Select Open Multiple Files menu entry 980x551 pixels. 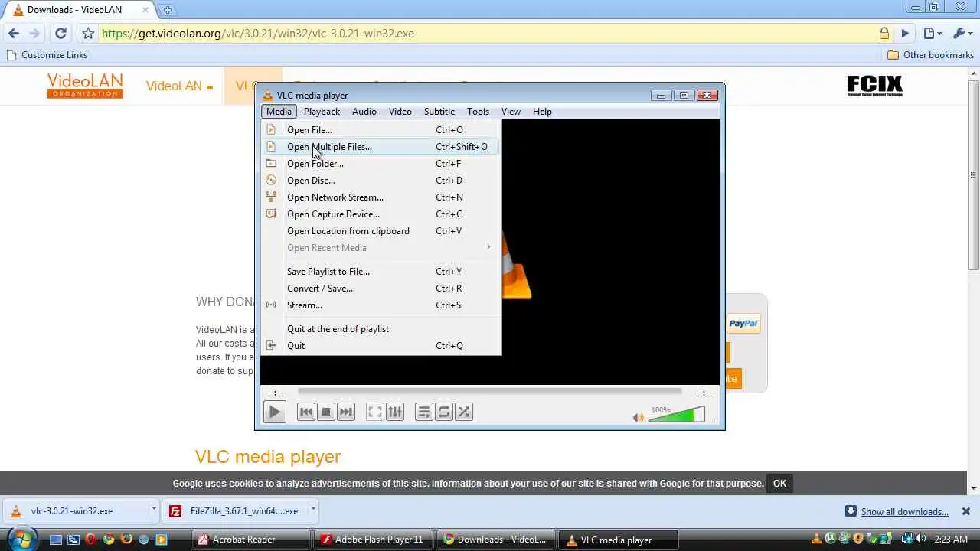point(381,146)
